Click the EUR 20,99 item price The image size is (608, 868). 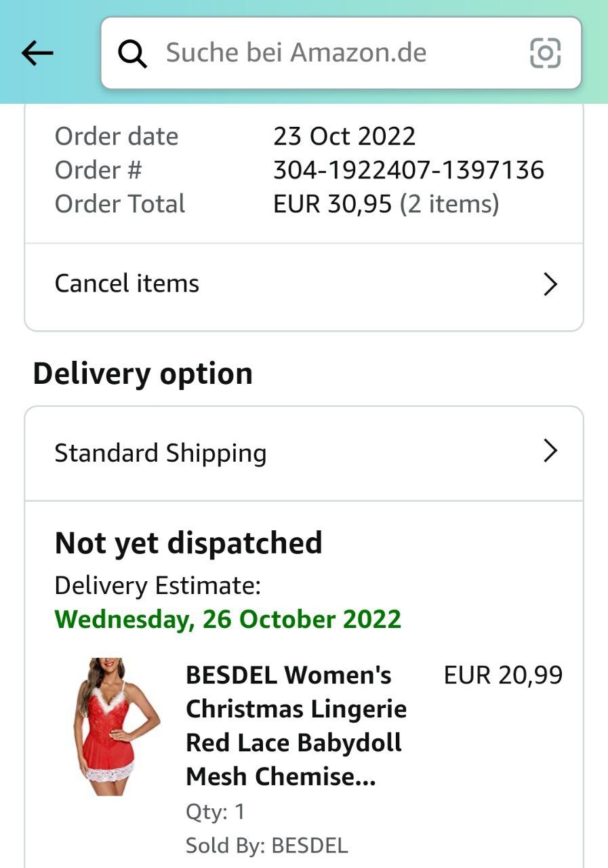(503, 675)
